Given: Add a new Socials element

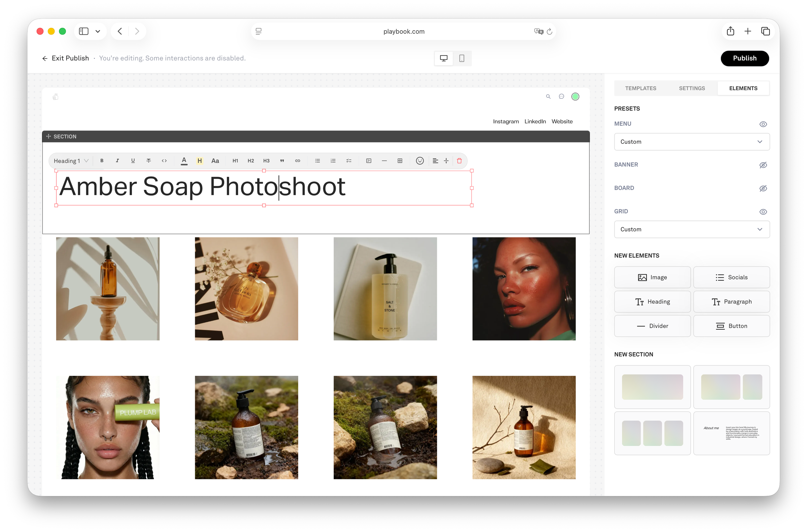Looking at the screenshot, I should pos(731,277).
